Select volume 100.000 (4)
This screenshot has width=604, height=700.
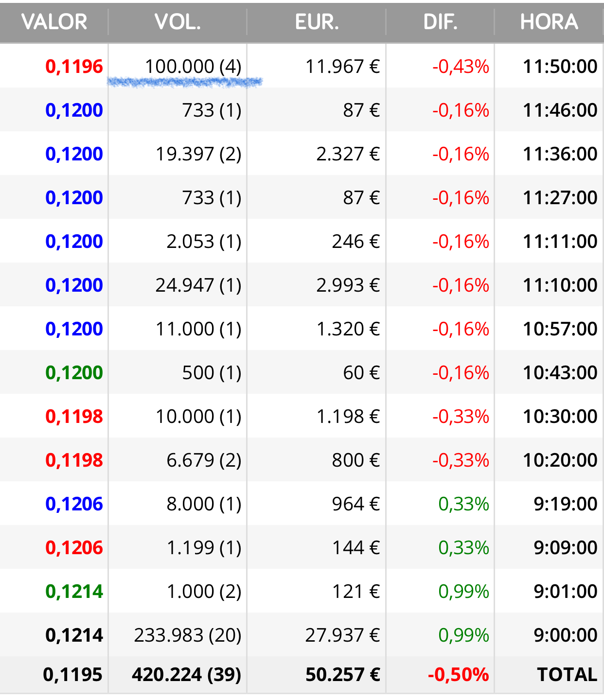[193, 67]
